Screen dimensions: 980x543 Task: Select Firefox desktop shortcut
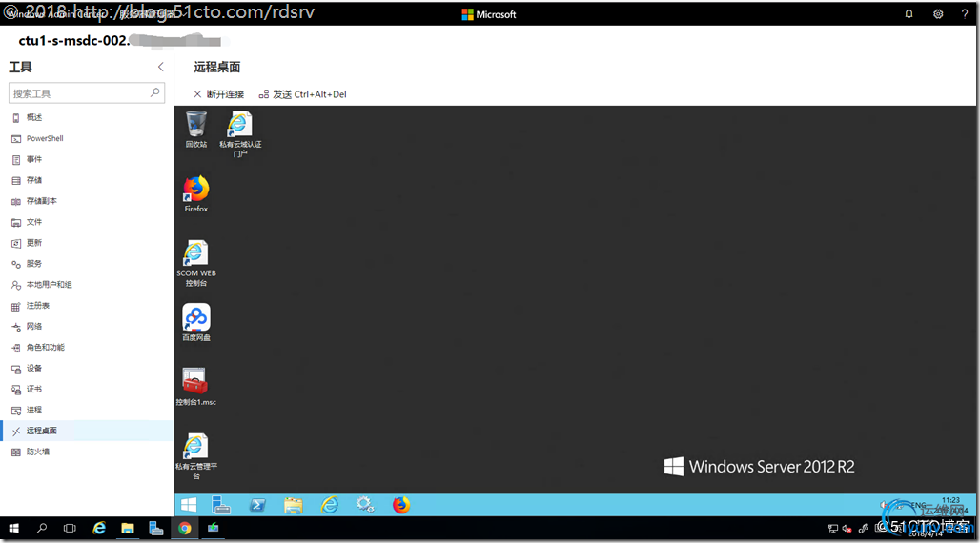(x=196, y=194)
